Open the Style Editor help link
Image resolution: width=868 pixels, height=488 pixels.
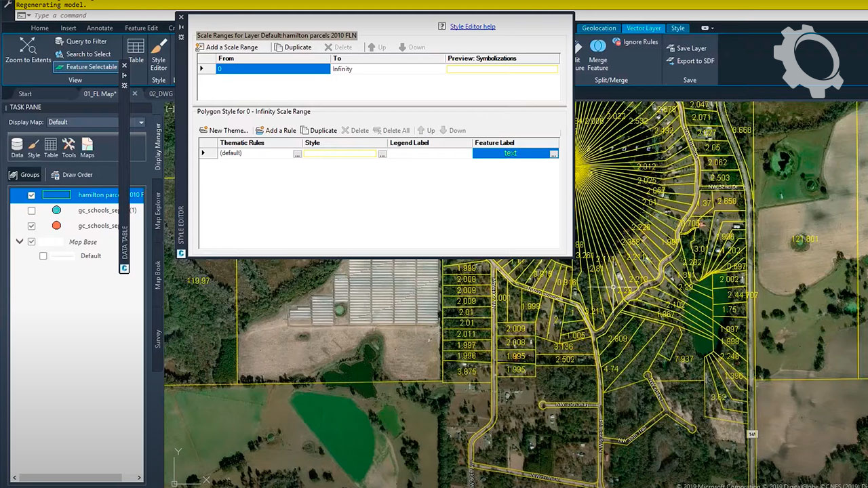click(472, 26)
